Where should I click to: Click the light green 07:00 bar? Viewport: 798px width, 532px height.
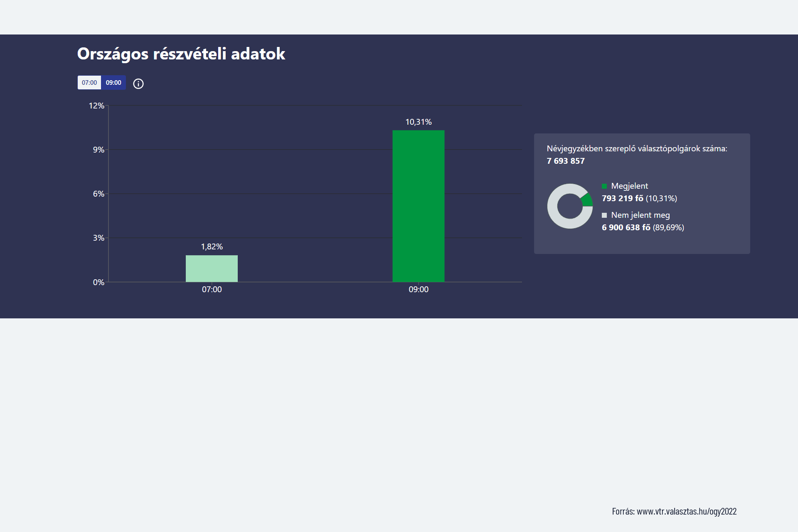(212, 268)
